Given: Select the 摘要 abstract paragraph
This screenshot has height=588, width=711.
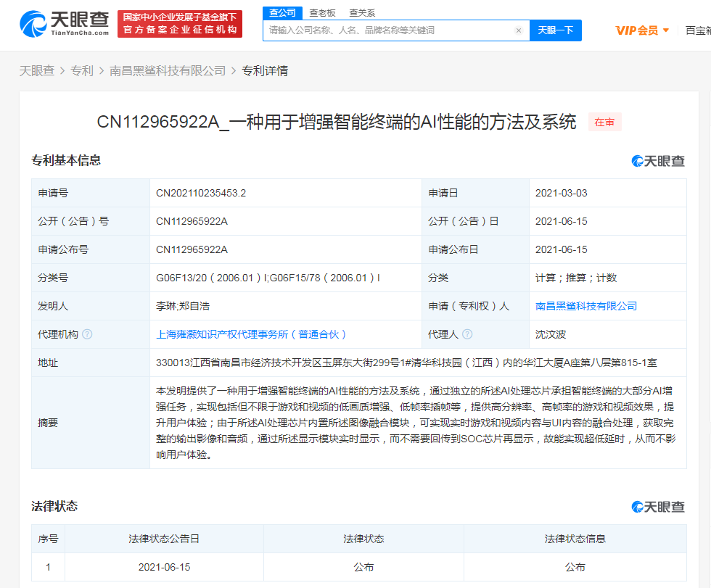Looking at the screenshot, I should click(416, 423).
